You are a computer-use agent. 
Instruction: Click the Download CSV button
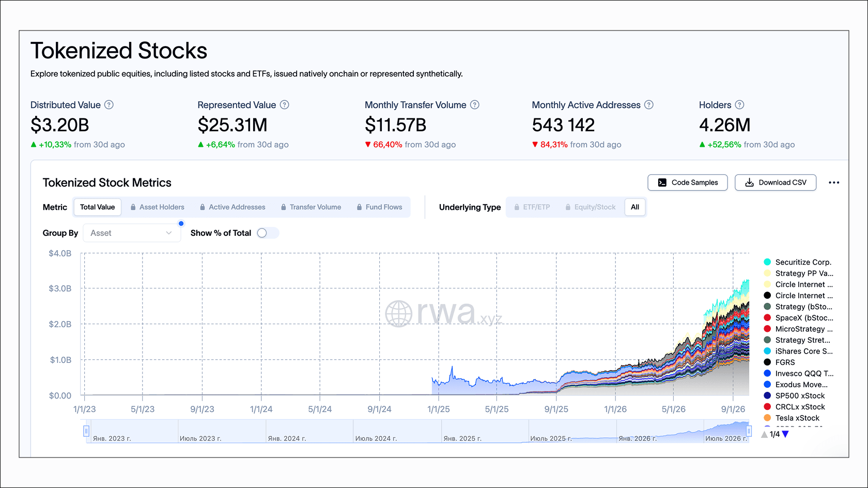click(x=776, y=182)
